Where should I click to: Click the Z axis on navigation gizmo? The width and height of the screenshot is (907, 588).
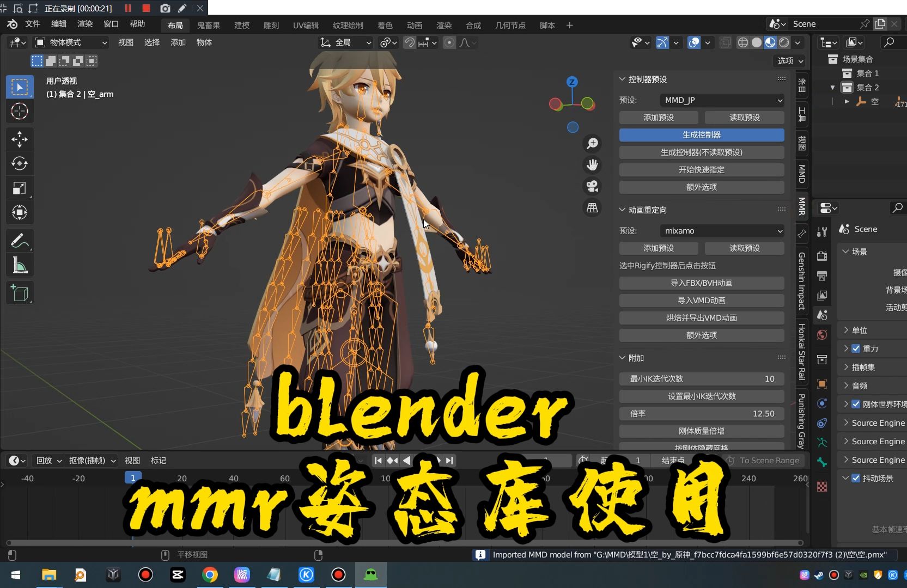click(572, 82)
